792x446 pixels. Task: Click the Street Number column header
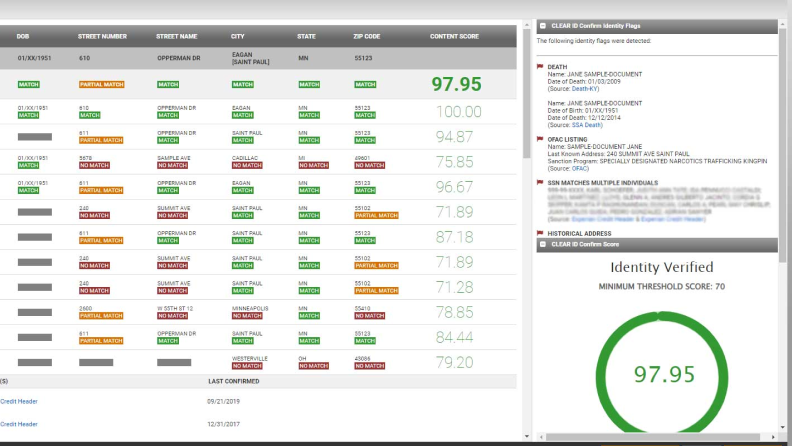102,37
